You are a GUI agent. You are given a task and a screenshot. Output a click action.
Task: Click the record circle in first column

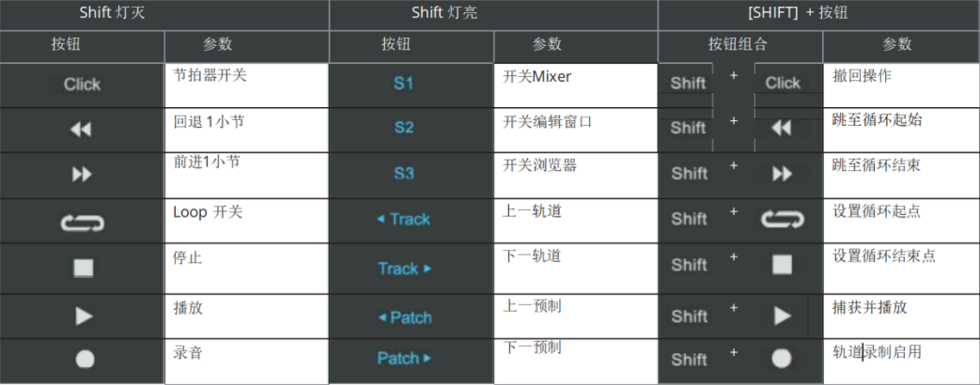84,359
